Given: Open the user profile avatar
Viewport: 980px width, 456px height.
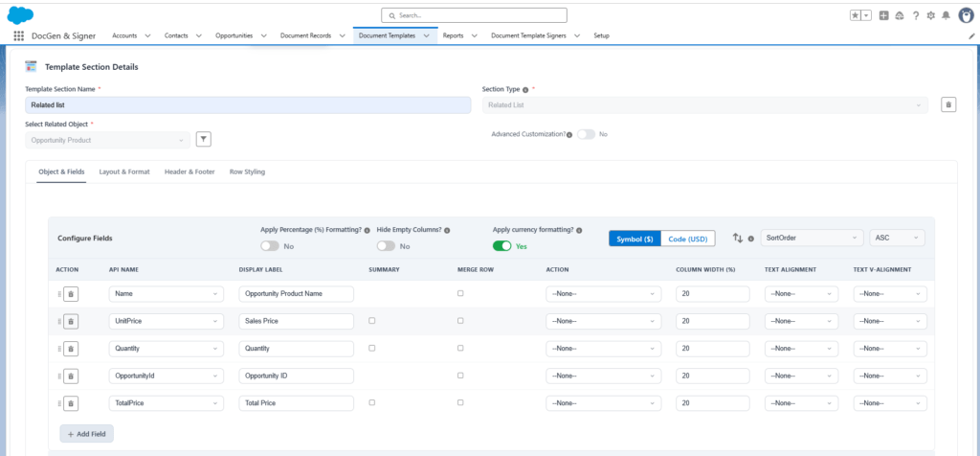Looking at the screenshot, I should [965, 15].
